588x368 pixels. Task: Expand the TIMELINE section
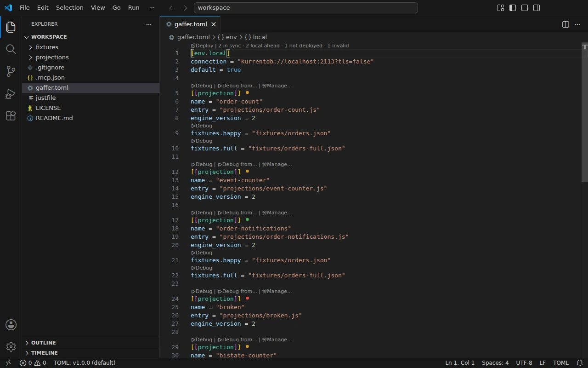coord(91,353)
